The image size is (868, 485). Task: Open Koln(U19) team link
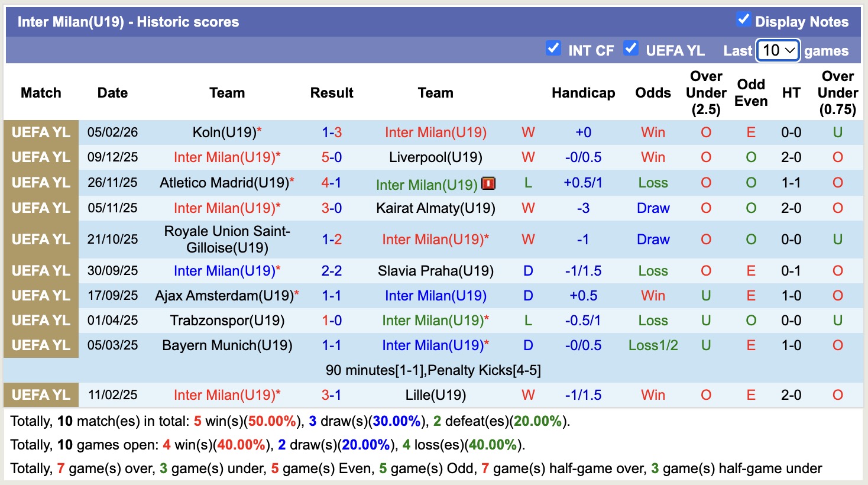(224, 132)
